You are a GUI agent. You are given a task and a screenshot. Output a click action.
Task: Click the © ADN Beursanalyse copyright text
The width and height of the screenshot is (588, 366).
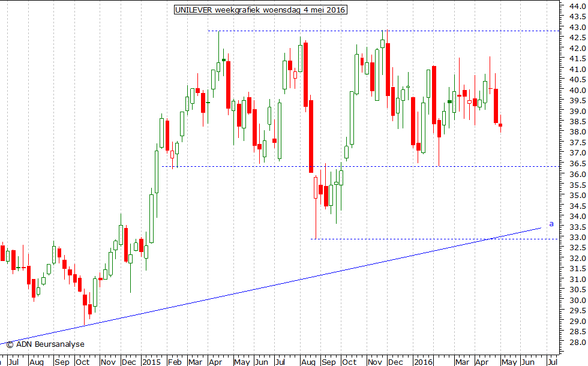(46, 344)
